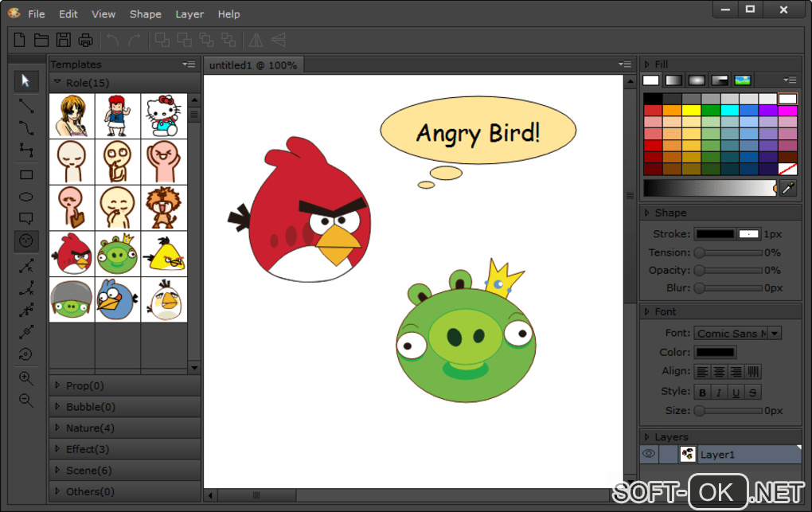Select the connector line tool
The image size is (812, 512).
point(26,150)
